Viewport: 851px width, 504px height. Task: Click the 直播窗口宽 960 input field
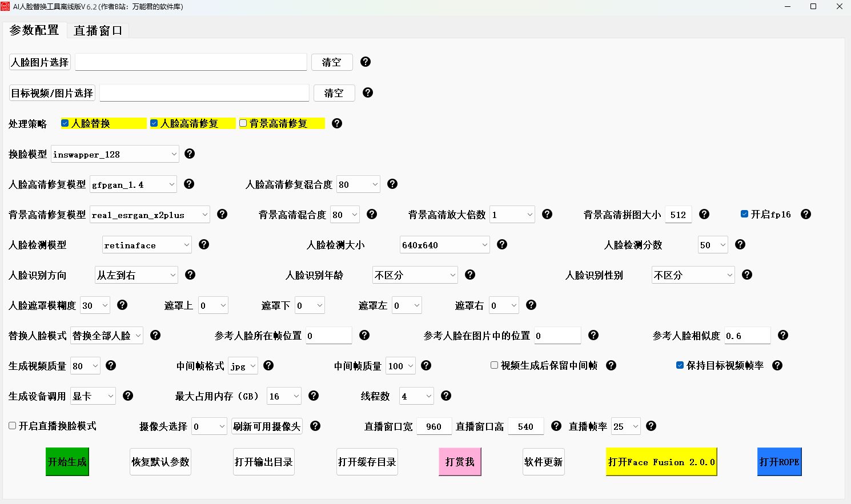click(x=433, y=426)
